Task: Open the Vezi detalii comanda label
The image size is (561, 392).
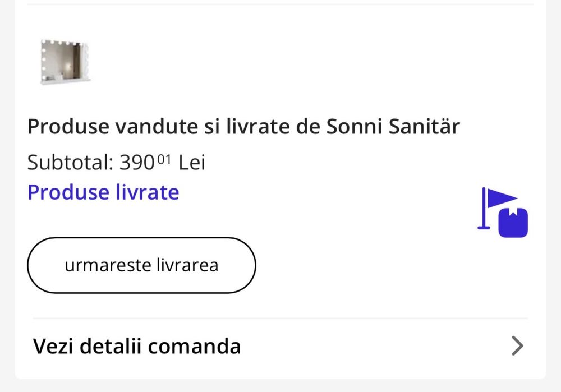Action: tap(137, 346)
